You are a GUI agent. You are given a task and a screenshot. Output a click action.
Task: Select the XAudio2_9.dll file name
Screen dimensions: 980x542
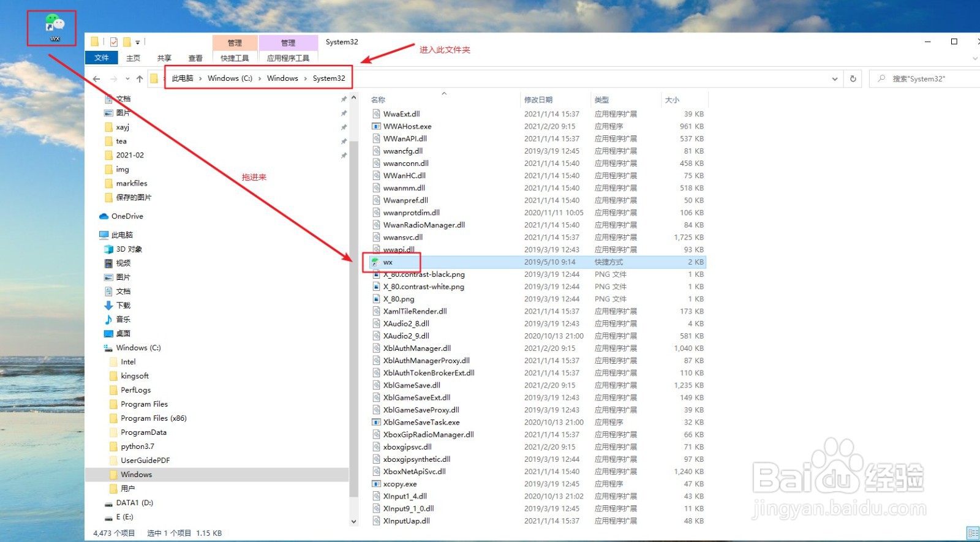click(406, 336)
